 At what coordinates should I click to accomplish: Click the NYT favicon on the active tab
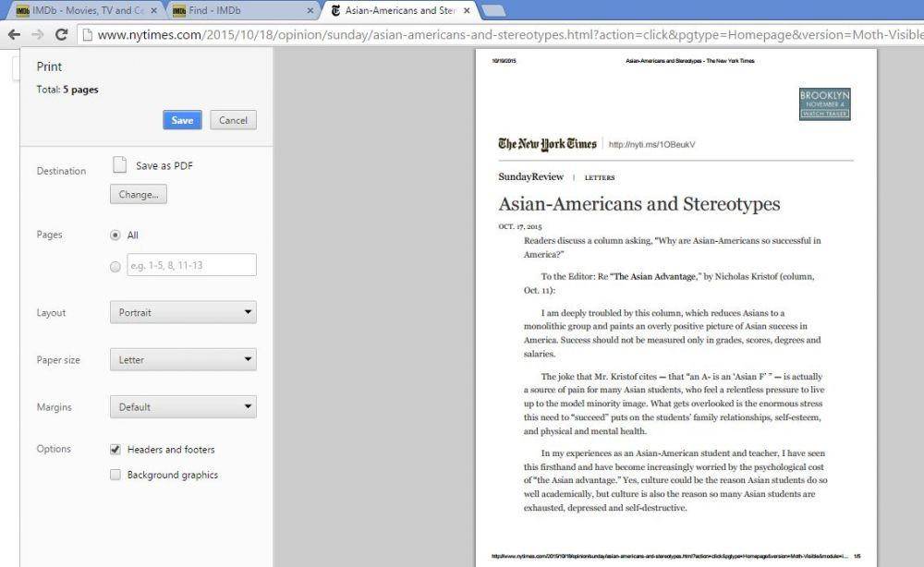(336, 10)
